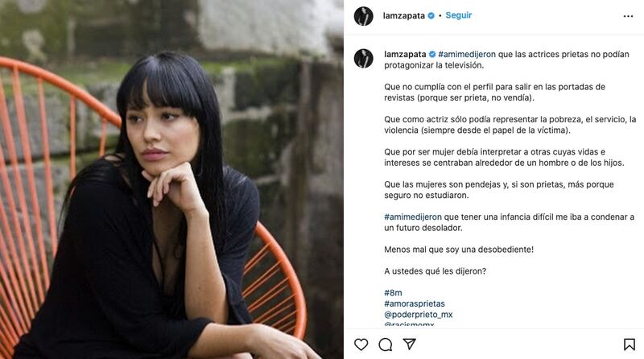Image resolution: width=644 pixels, height=359 pixels.
Task: Open the @poderprieto_mx mention
Action: pyautogui.click(x=418, y=315)
